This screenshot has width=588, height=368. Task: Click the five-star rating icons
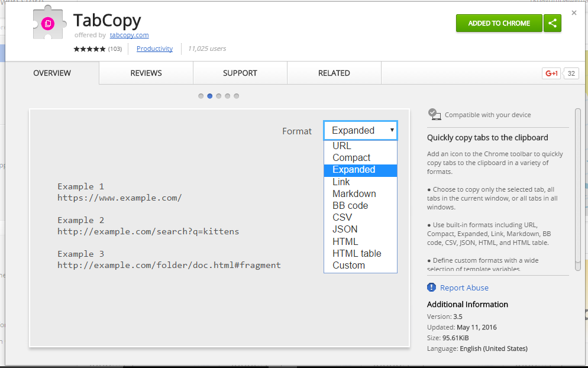(89, 49)
